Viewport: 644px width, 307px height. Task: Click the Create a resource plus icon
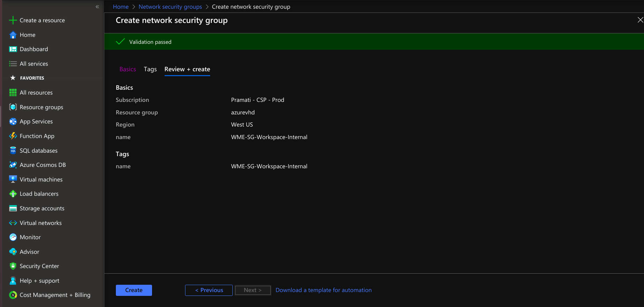click(x=13, y=21)
